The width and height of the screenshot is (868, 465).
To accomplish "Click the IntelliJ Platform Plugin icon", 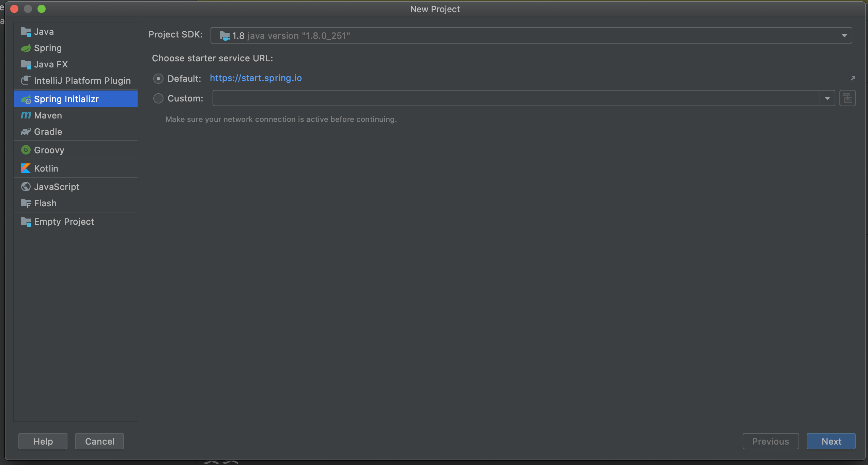I will tap(26, 81).
